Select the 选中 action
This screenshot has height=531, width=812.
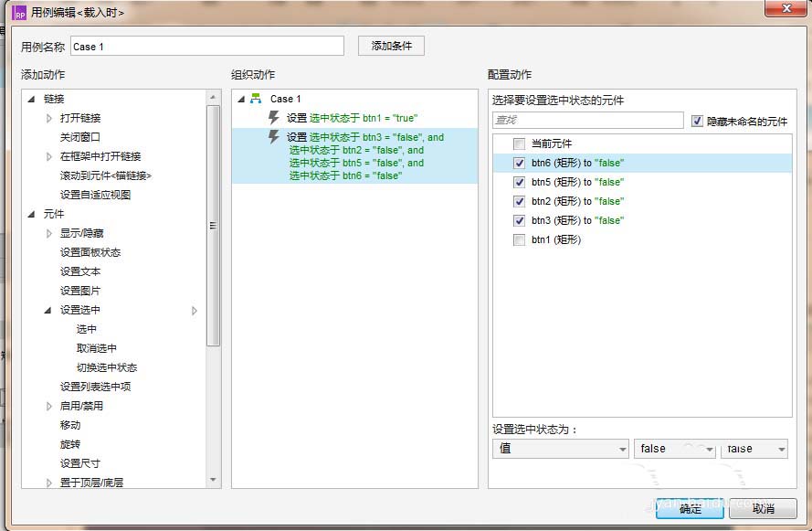pyautogui.click(x=86, y=329)
